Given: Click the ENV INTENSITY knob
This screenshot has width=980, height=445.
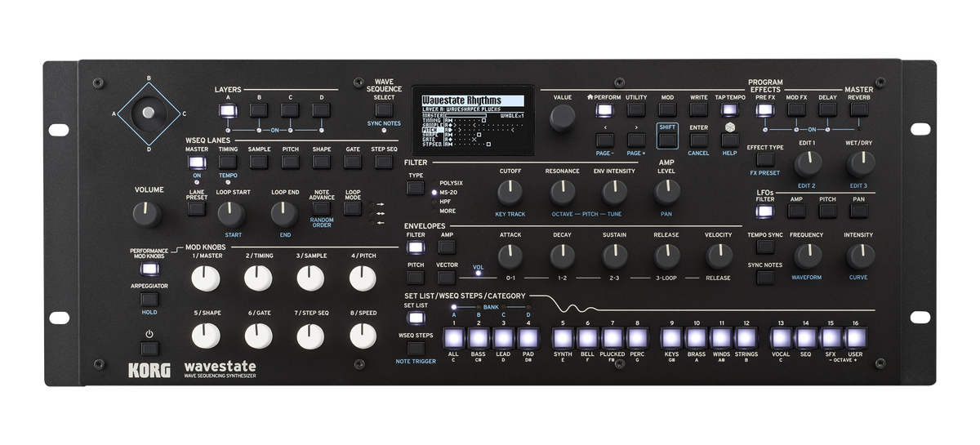Looking at the screenshot, I should point(614,193).
